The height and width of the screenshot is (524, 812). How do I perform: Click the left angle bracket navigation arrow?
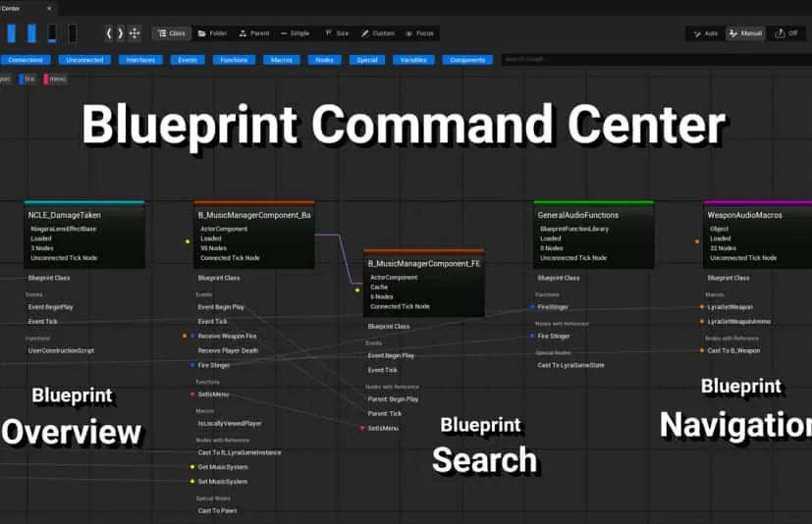109,33
